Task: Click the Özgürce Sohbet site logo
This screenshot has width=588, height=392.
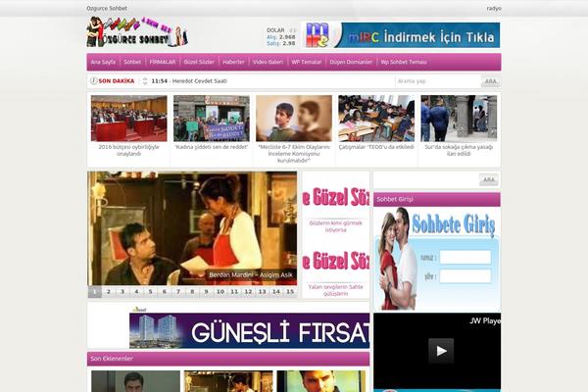Action: [137, 32]
